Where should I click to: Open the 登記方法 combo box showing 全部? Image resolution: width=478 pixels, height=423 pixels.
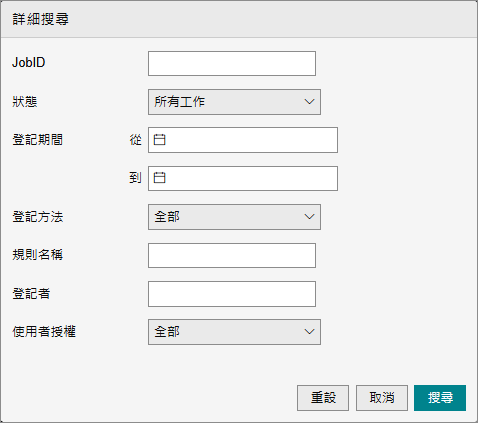coord(234,217)
